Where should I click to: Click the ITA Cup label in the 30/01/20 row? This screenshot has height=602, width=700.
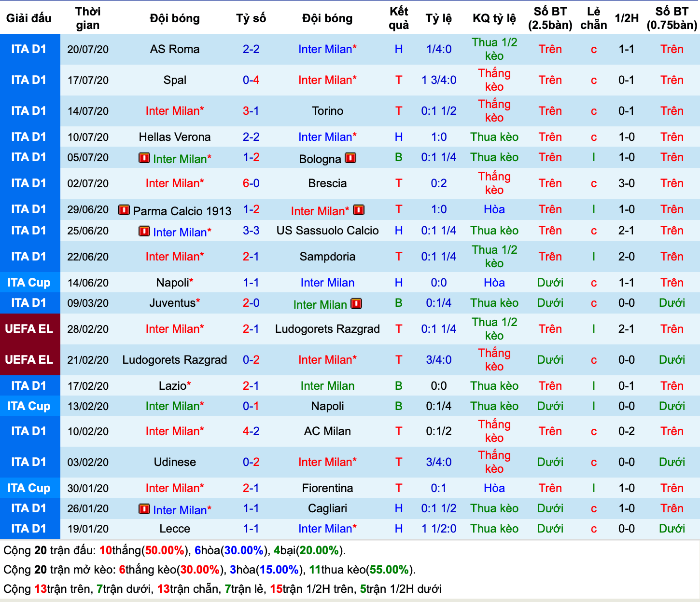pos(29,488)
